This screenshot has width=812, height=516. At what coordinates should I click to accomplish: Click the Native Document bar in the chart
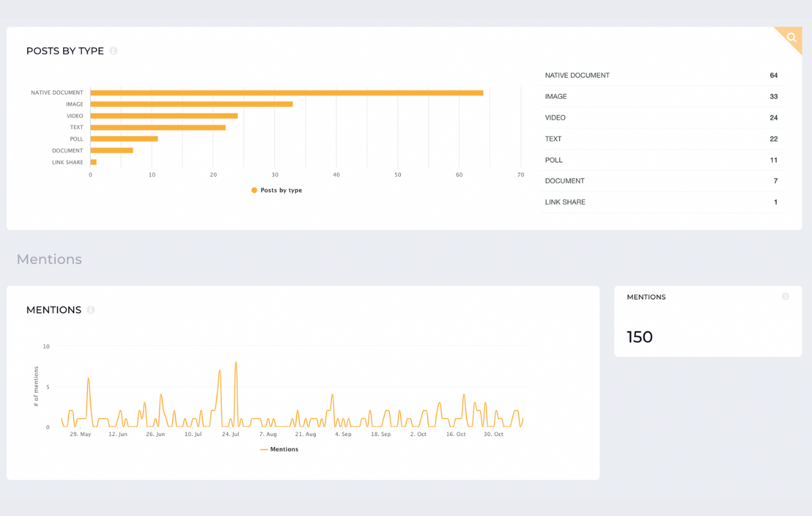[x=287, y=93]
